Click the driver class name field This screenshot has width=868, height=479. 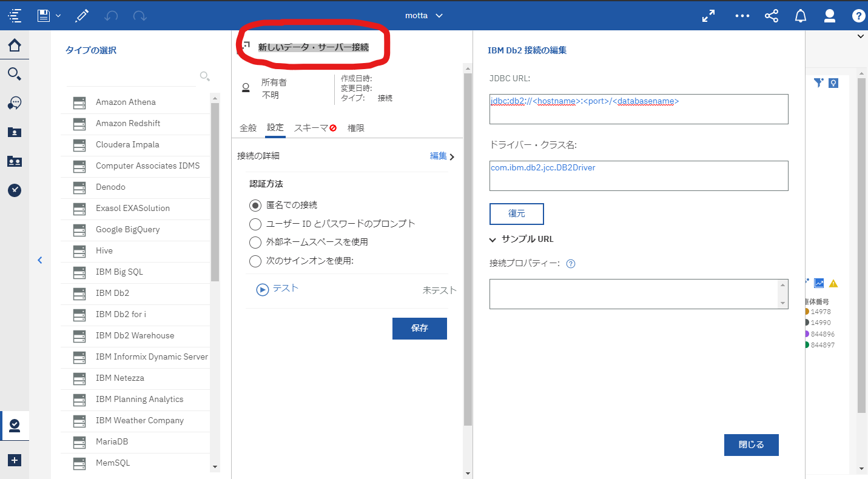click(x=639, y=176)
